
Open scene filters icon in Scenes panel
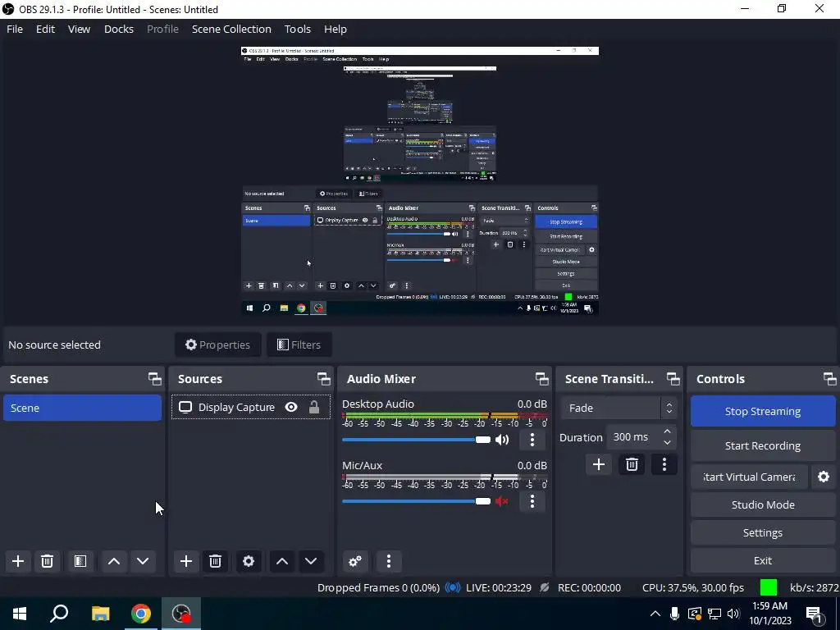coord(80,561)
